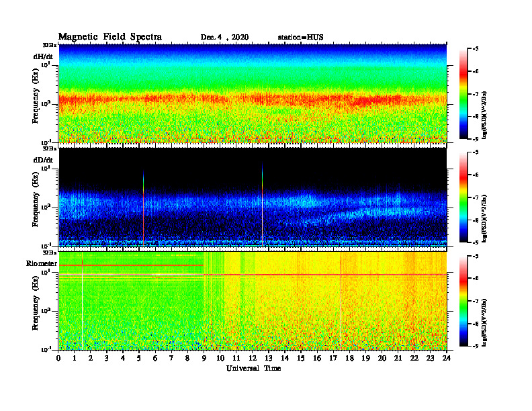Click hour tick label "10" on time axis
Viewport: 532px width, 411px height.
220,359
